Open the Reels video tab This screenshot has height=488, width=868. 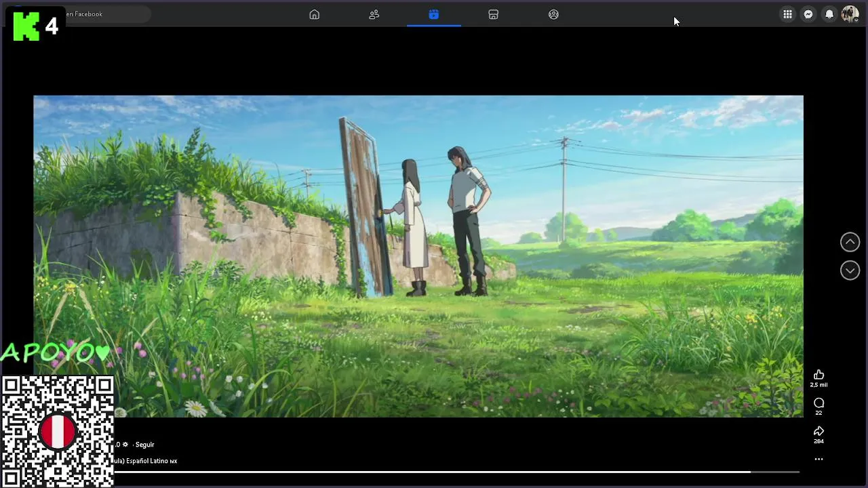point(434,14)
